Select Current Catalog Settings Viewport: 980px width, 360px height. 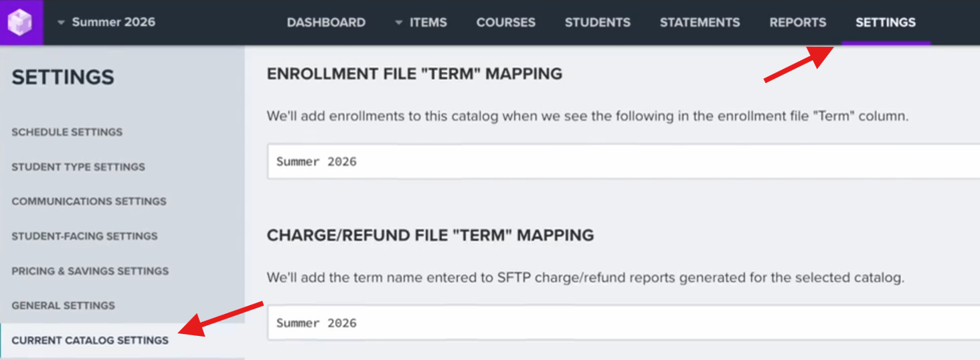[x=90, y=341]
